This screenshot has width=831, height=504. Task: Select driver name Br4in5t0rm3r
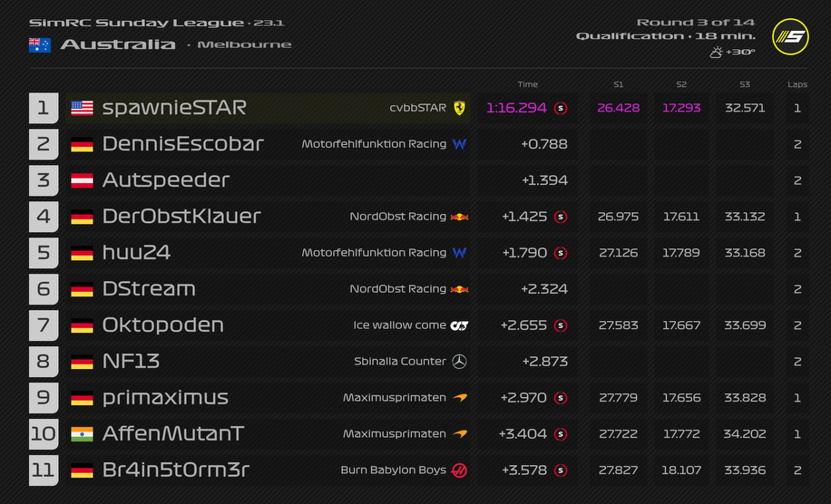(x=176, y=470)
